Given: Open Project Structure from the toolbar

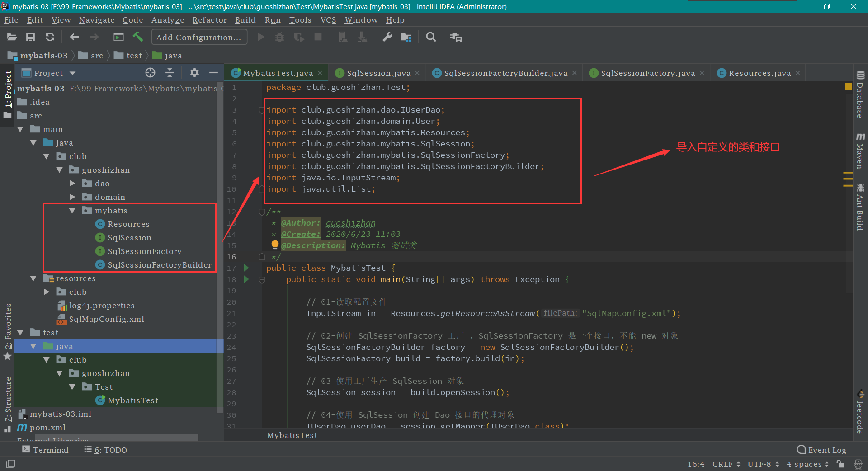Looking at the screenshot, I should (x=406, y=37).
